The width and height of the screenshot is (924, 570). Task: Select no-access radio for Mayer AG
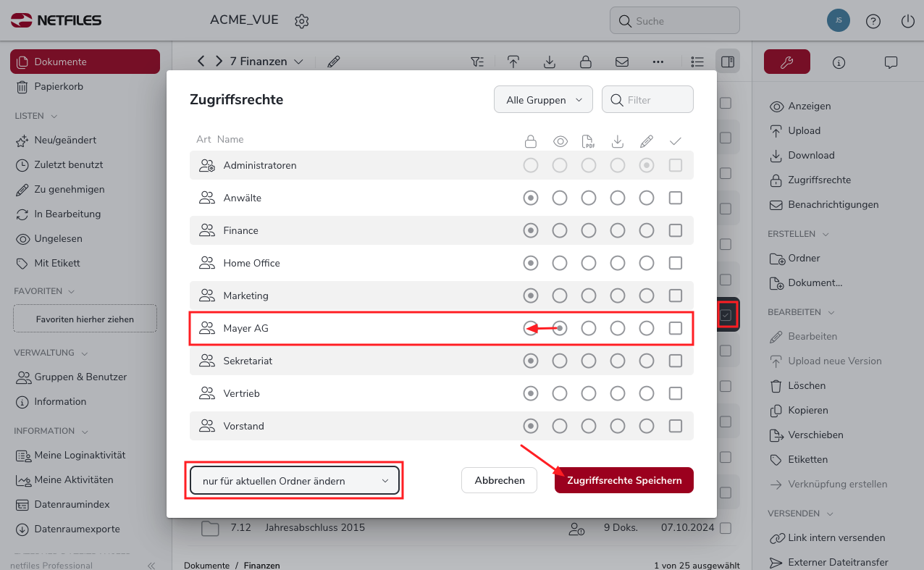[x=531, y=328]
